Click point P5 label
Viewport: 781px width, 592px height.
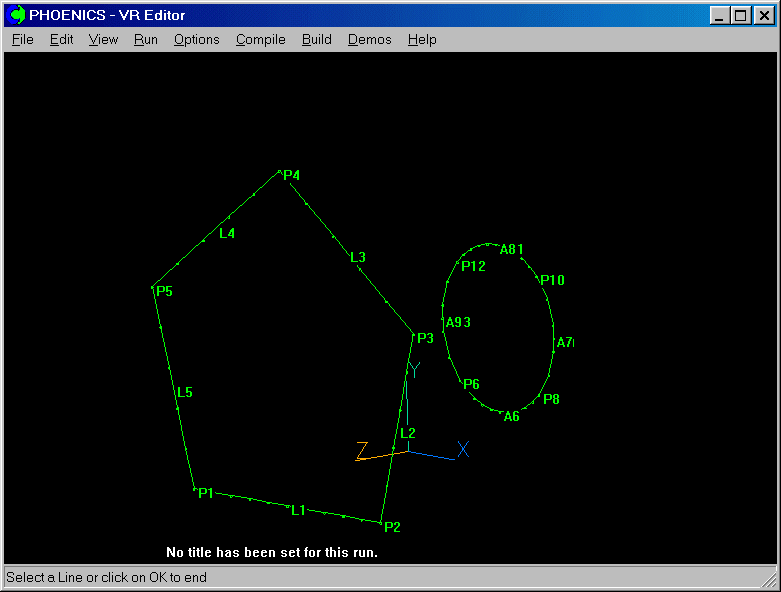click(164, 291)
